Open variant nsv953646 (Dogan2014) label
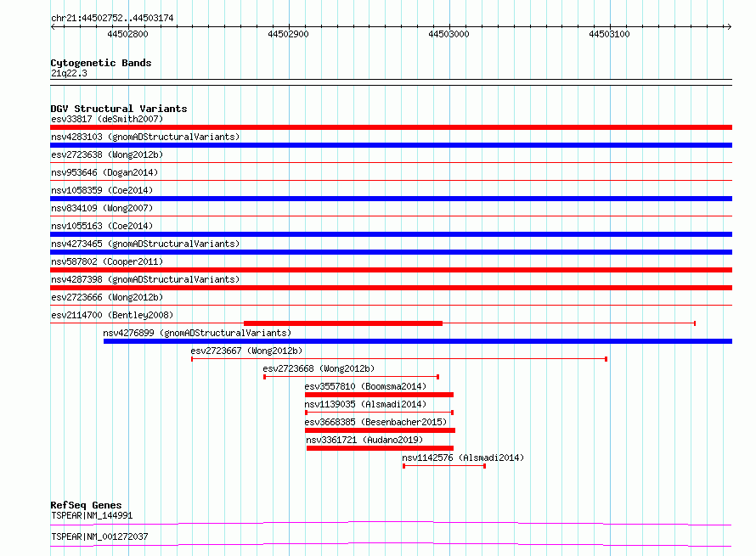Screen dimensions: 756x556 point(104,172)
